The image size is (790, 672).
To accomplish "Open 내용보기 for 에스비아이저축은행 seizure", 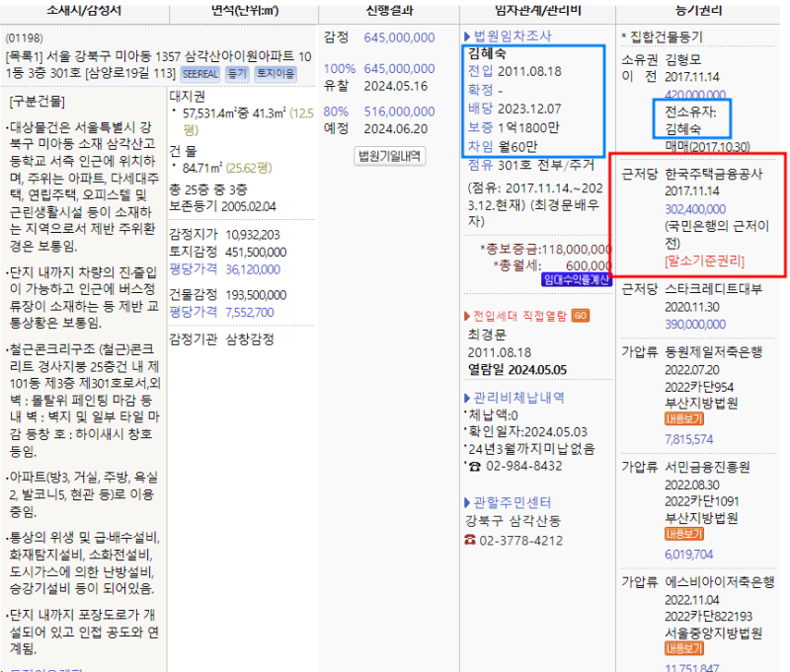I will pos(684,648).
